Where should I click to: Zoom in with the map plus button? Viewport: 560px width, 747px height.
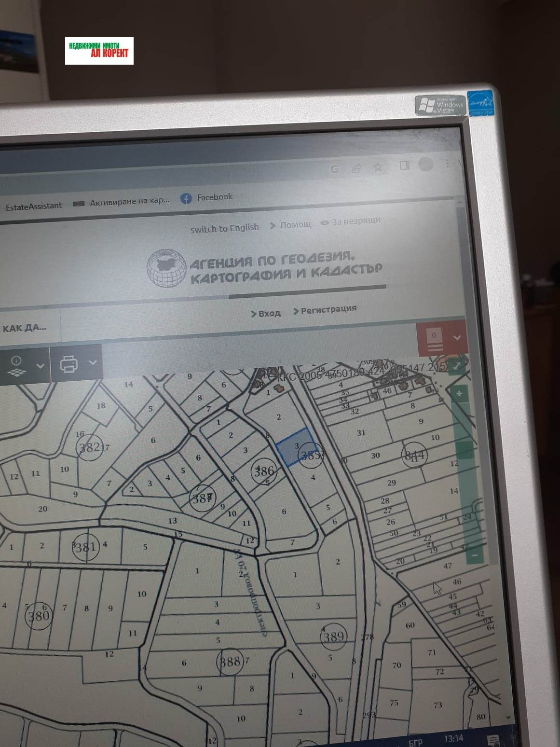[459, 394]
